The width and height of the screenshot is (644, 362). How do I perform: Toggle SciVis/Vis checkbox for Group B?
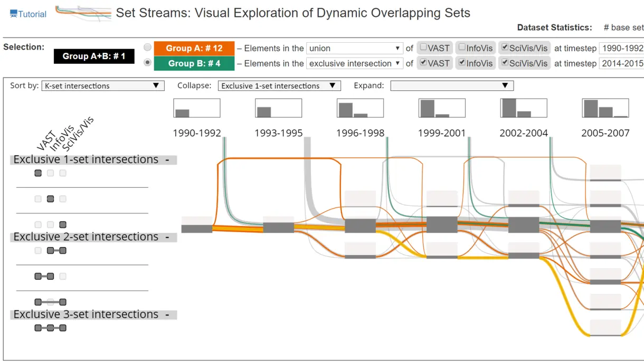coord(505,63)
